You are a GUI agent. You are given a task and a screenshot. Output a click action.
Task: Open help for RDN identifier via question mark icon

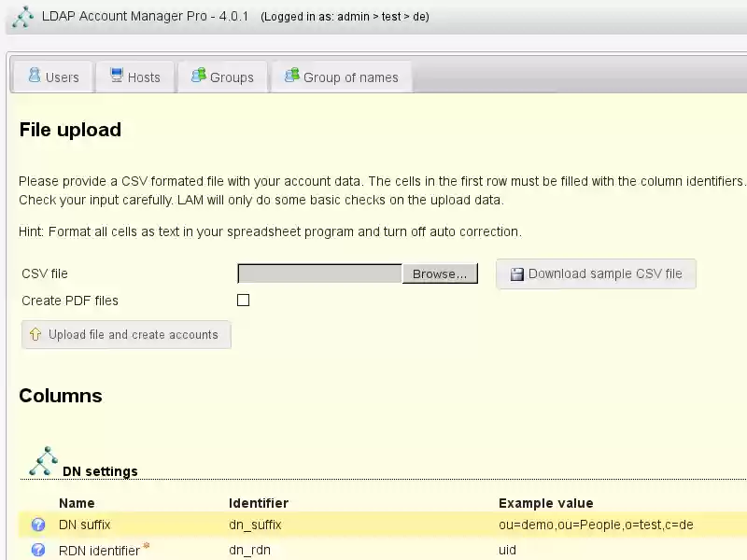(37, 550)
